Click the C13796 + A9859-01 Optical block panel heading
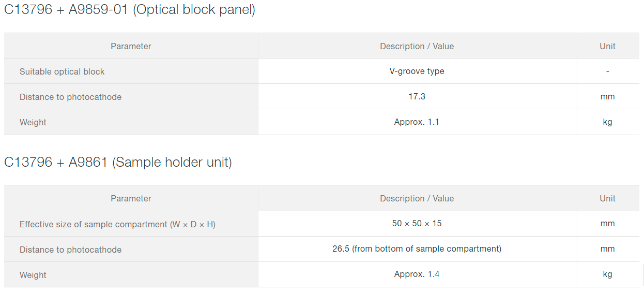This screenshot has height=292, width=644. click(x=129, y=10)
